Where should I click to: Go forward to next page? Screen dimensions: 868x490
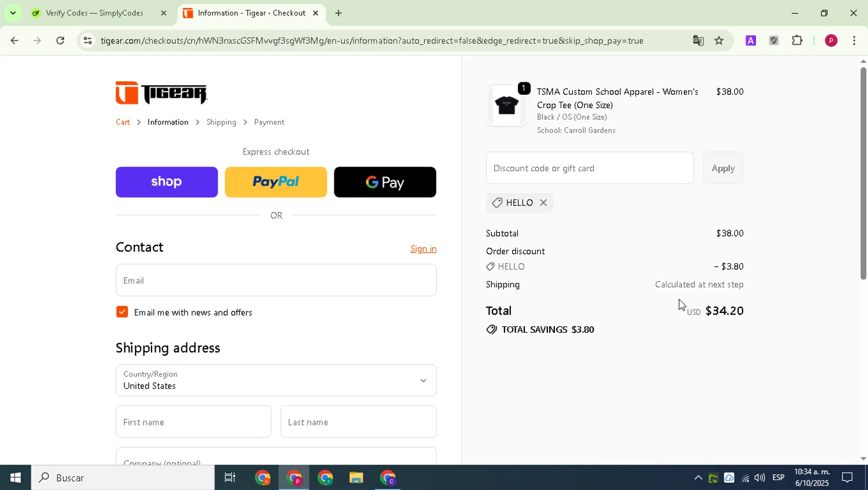pyautogui.click(x=37, y=40)
